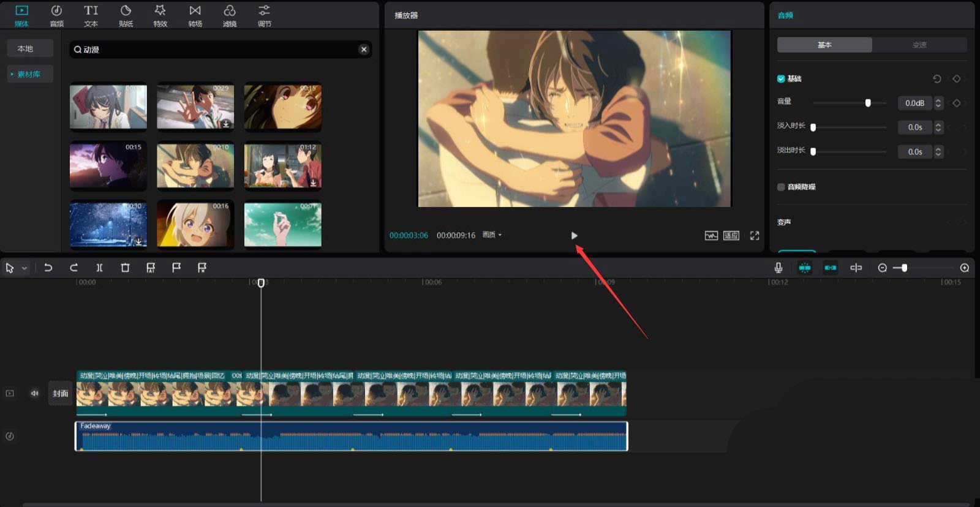Toggle the 基础 checkbox

(781, 78)
